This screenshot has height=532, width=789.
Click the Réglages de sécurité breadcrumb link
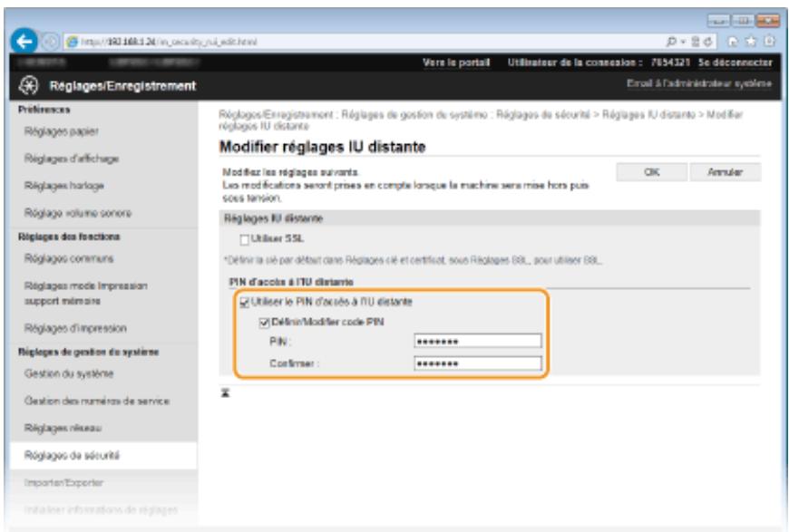(x=542, y=114)
